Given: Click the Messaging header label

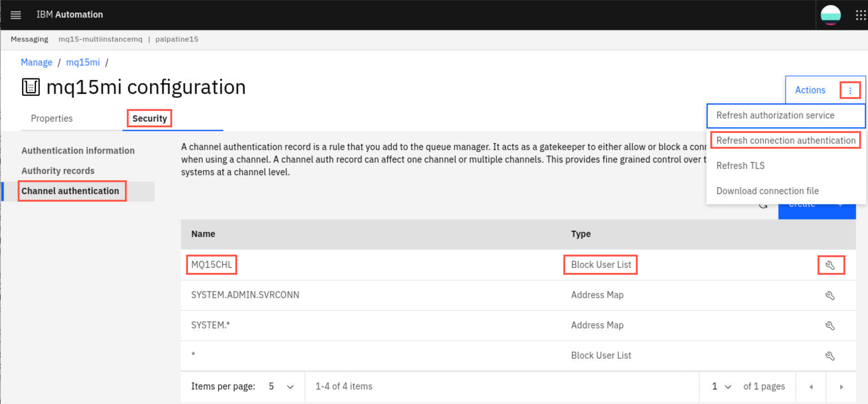Looking at the screenshot, I should (x=29, y=39).
